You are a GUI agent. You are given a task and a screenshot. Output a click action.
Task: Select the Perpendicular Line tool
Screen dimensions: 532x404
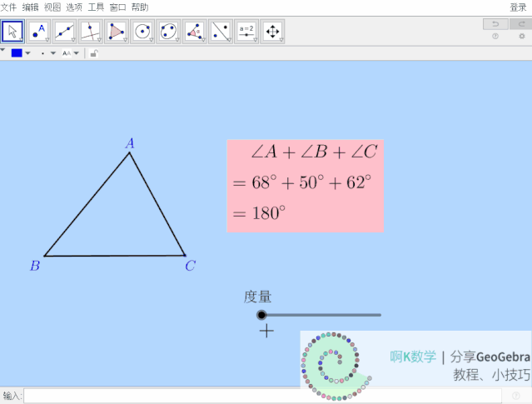[x=91, y=32]
